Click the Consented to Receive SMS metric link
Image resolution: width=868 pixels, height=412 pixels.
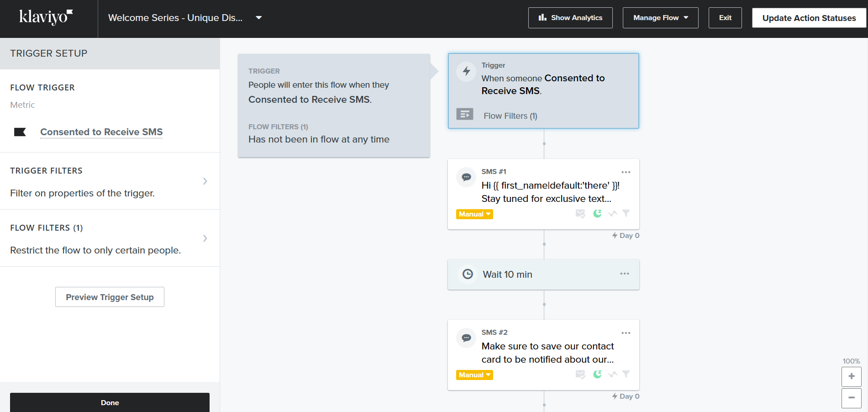pyautogui.click(x=101, y=132)
